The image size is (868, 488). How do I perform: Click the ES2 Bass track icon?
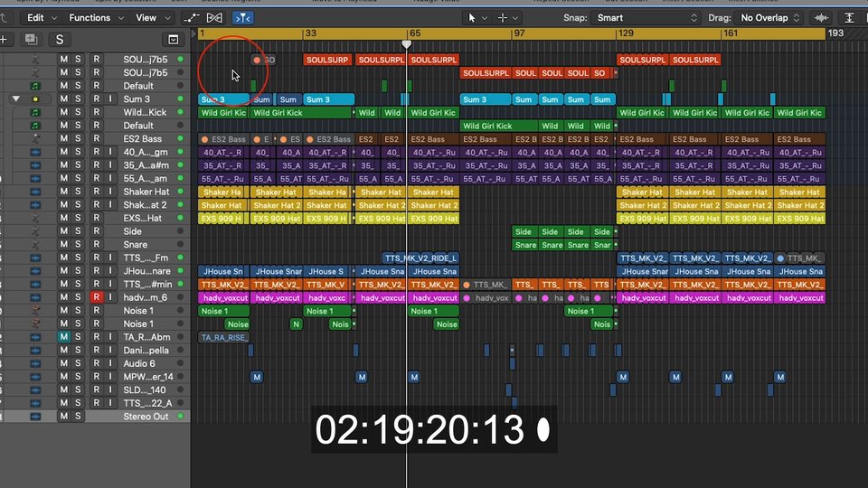(x=35, y=139)
